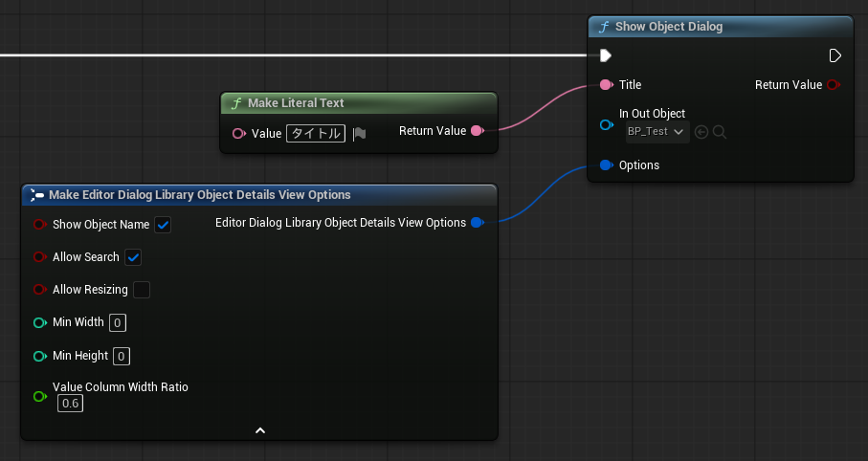Click the Min Width value field
This screenshot has height=461, width=868.
click(x=118, y=323)
